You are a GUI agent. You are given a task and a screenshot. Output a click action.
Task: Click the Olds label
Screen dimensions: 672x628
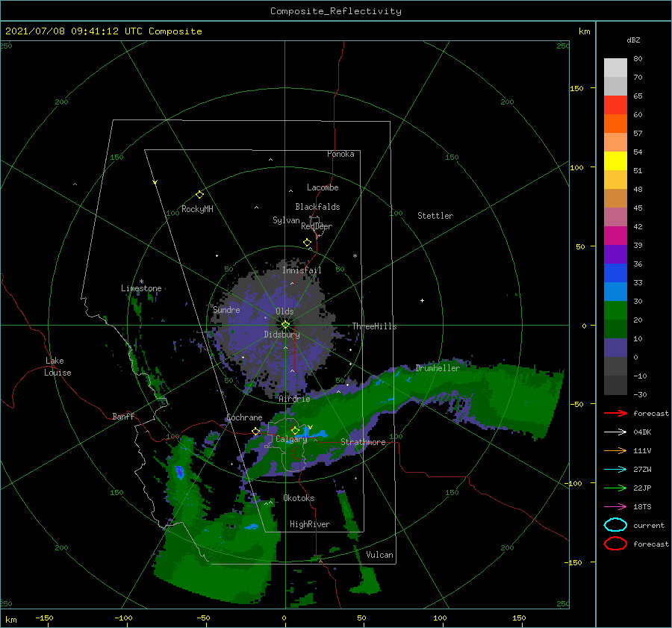[x=284, y=311]
